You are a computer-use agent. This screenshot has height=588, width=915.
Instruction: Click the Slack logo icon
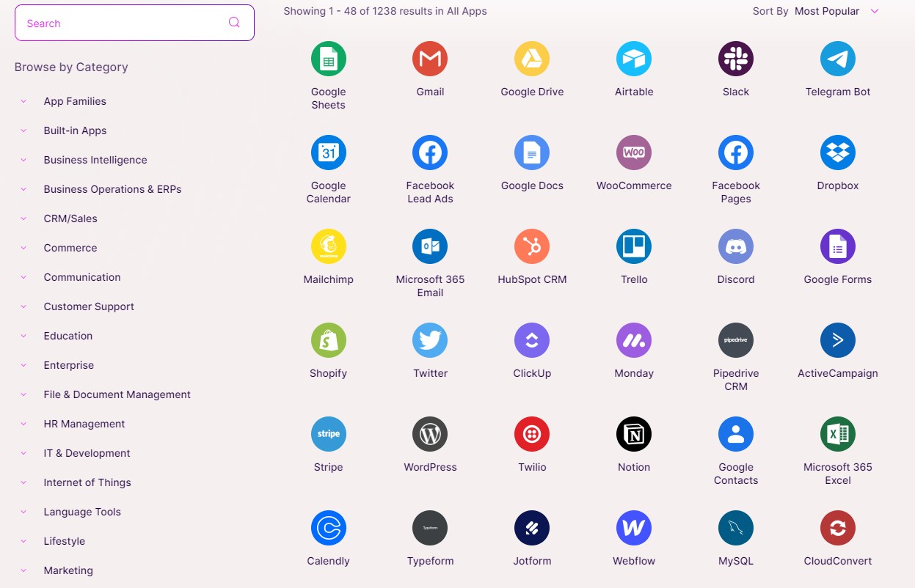tap(736, 59)
